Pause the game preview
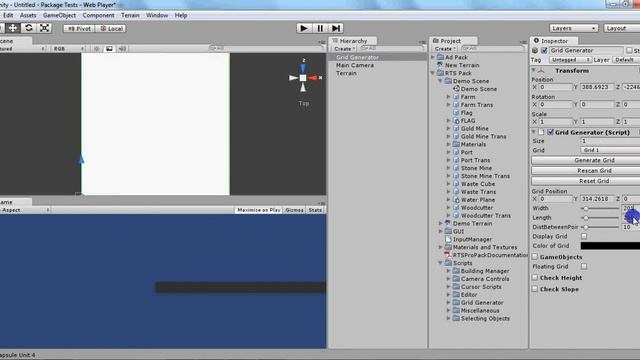The width and height of the screenshot is (640, 360). tap(320, 28)
